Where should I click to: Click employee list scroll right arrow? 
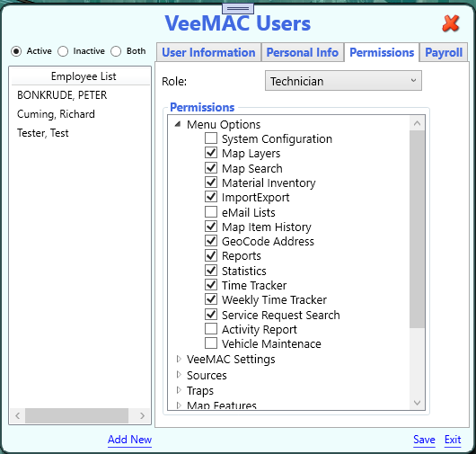[142, 415]
